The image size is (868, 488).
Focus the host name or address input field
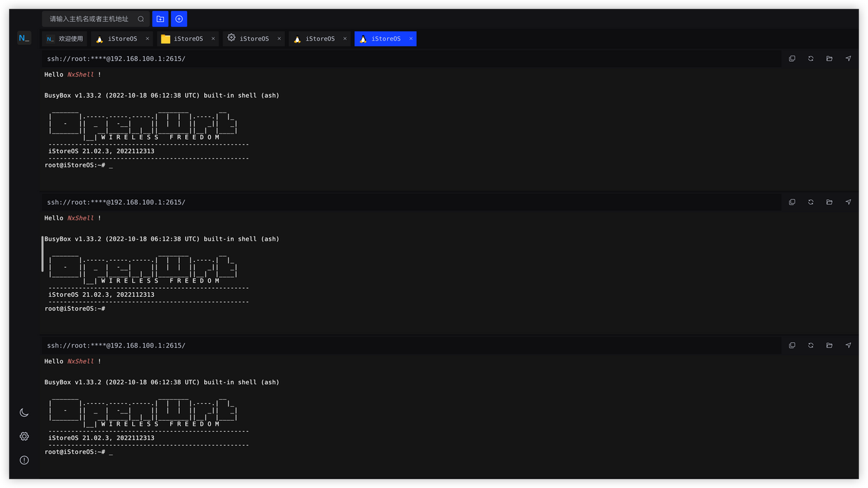(x=90, y=19)
